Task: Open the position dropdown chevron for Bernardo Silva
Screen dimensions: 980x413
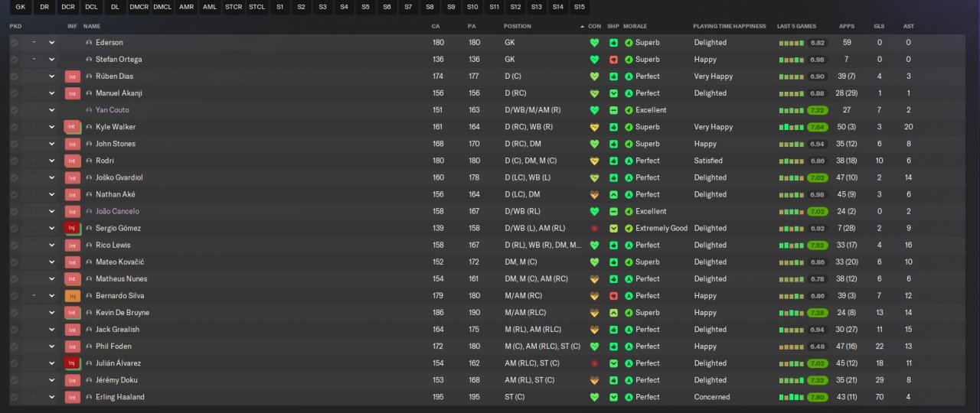Action: (51, 295)
